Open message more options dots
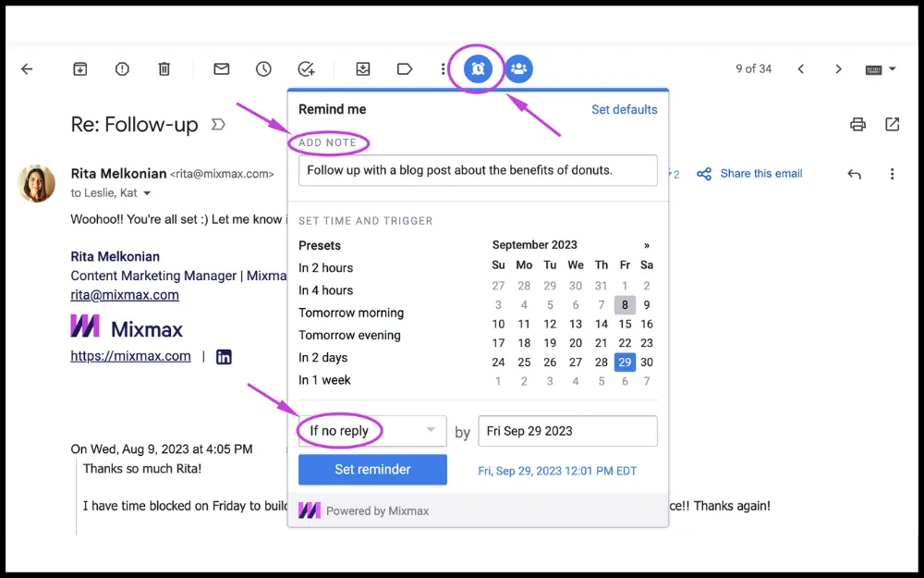The image size is (924, 578). point(893,174)
